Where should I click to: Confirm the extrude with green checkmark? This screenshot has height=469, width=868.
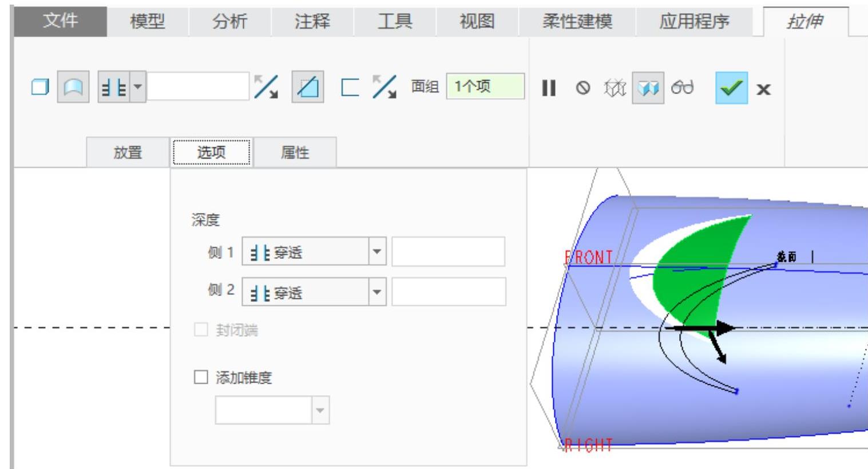pyautogui.click(x=731, y=88)
